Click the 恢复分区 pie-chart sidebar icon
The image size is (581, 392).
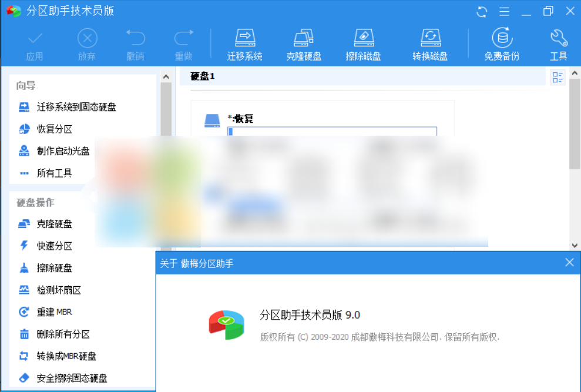(24, 129)
